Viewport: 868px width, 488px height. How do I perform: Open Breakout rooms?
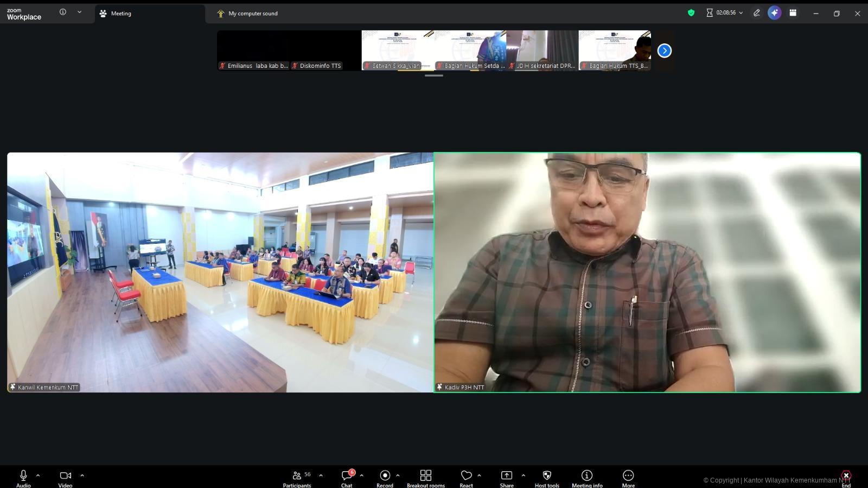pyautogui.click(x=425, y=476)
